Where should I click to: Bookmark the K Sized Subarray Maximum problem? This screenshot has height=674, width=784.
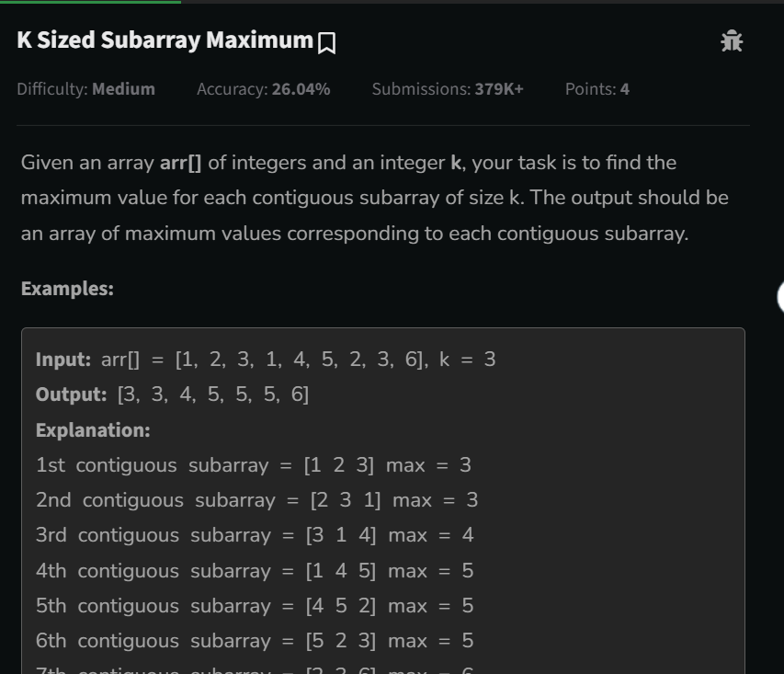click(326, 43)
